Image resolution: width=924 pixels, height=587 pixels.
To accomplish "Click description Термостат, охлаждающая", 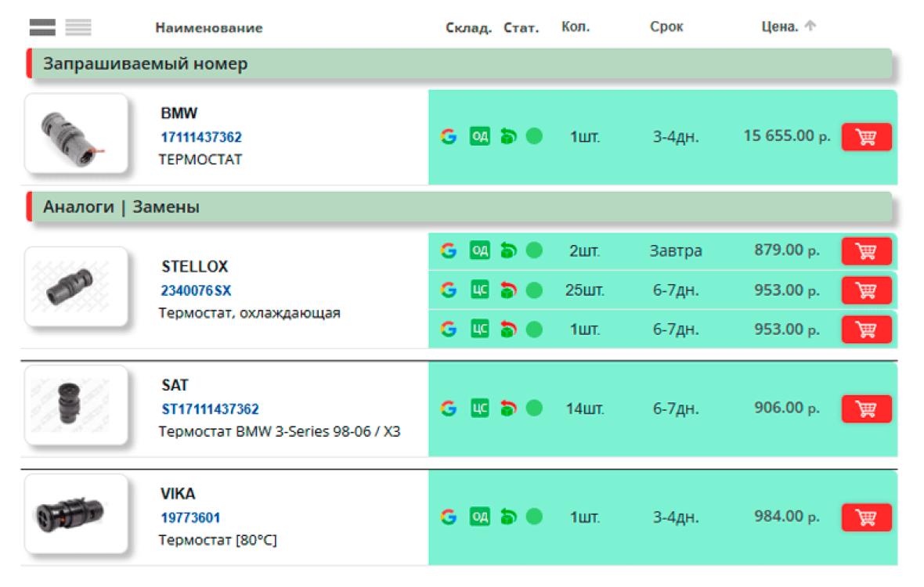I will (249, 313).
